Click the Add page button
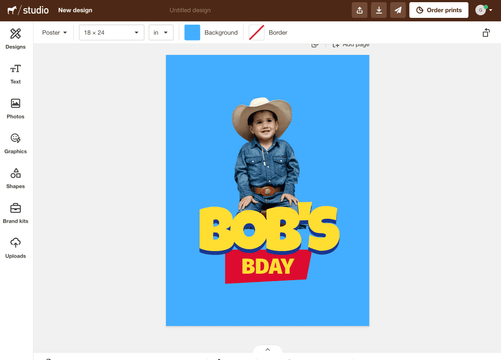 point(351,45)
